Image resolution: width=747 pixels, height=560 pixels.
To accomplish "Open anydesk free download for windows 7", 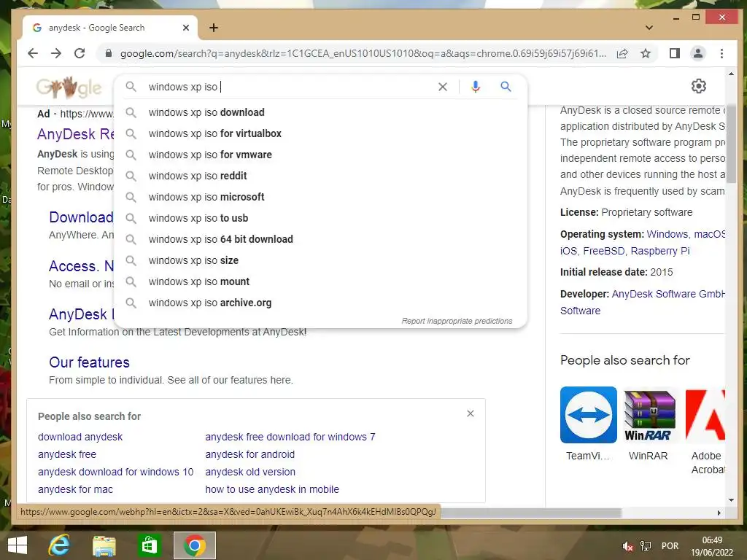I will [x=290, y=437].
